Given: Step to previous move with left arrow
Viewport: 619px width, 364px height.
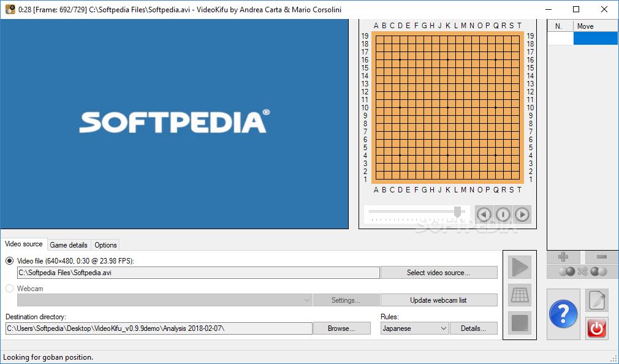Looking at the screenshot, I should (484, 214).
